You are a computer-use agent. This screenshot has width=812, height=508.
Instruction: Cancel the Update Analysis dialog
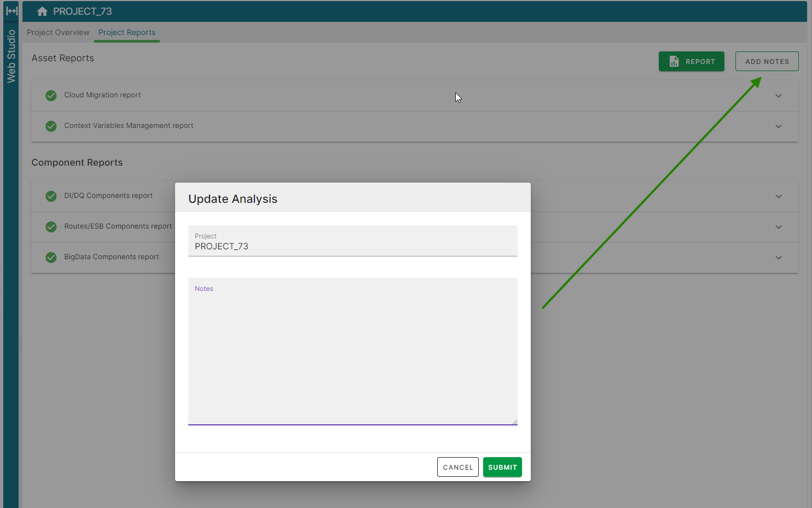click(x=457, y=467)
